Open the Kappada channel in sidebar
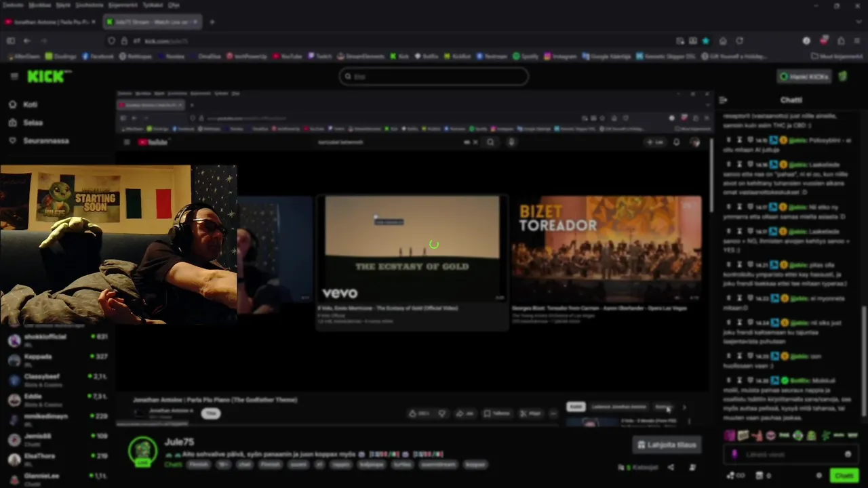The width and height of the screenshot is (868, 488). [x=58, y=359]
